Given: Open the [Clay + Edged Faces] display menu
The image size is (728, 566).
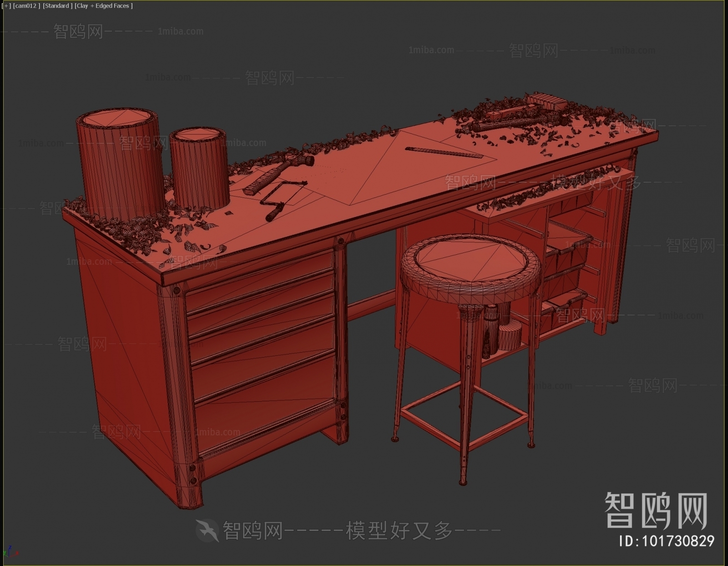Looking at the screenshot, I should coord(104,6).
